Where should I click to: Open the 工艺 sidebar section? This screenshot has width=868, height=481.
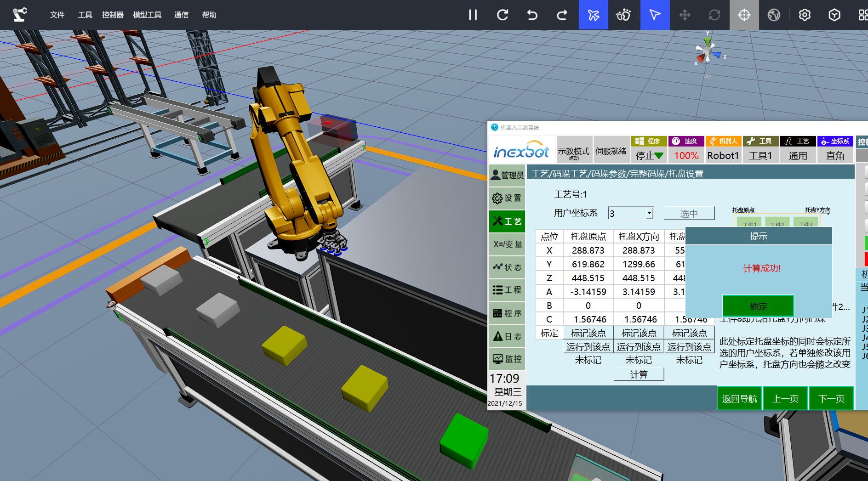(x=507, y=221)
